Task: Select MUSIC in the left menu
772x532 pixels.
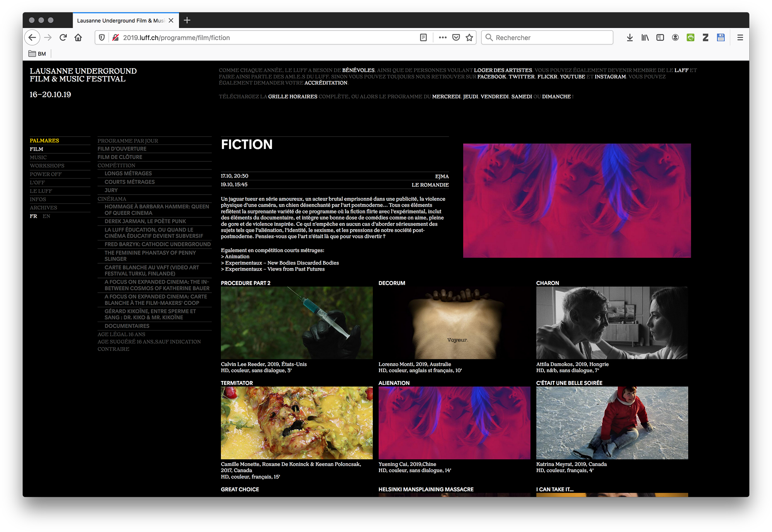Action: click(38, 158)
